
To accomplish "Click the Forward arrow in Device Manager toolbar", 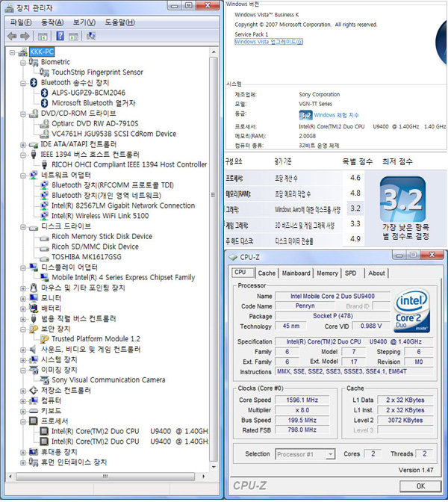I will pos(25,36).
